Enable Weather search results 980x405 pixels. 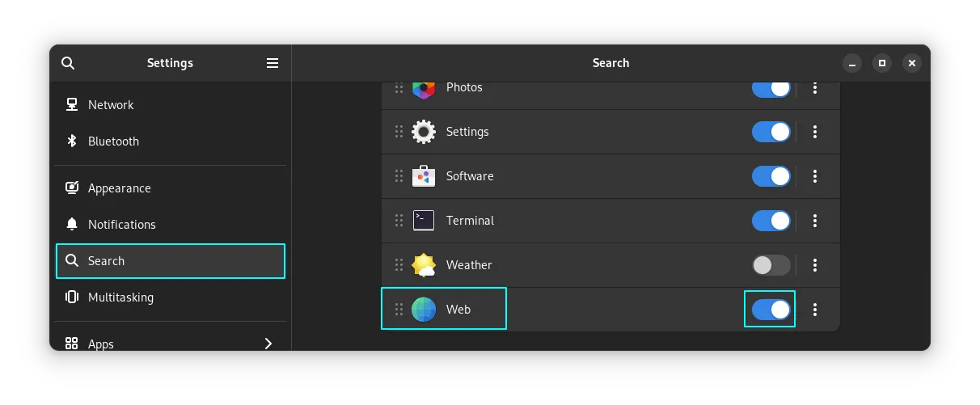pos(771,265)
